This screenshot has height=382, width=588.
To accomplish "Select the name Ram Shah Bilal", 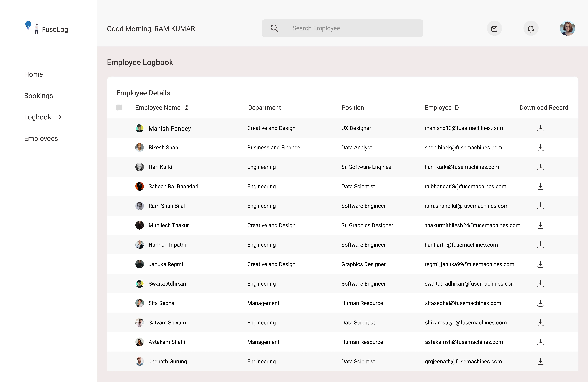I will click(167, 206).
